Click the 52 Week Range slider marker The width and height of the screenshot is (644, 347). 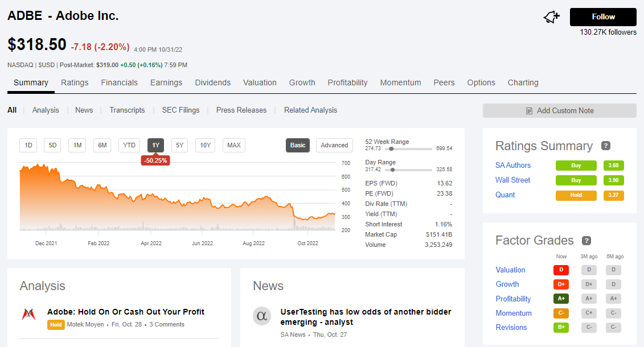391,149
